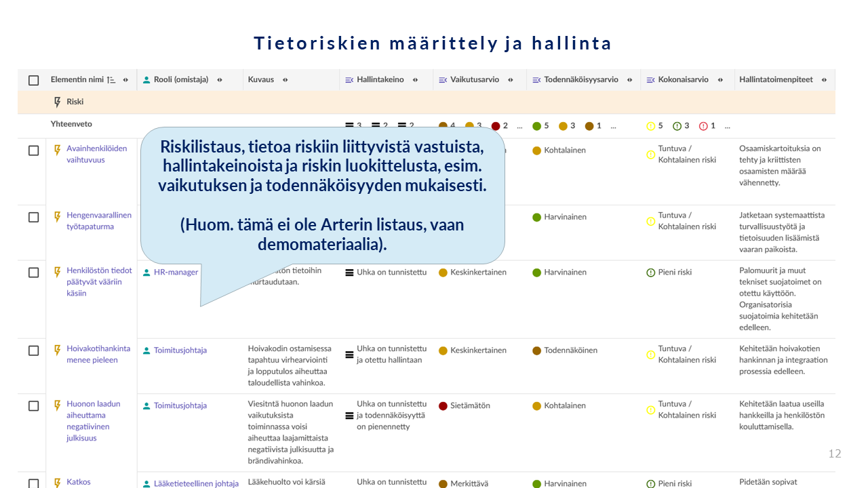Click the resize arrows on Elementin nimi column
This screenshot has height=488, width=868.
click(x=126, y=80)
